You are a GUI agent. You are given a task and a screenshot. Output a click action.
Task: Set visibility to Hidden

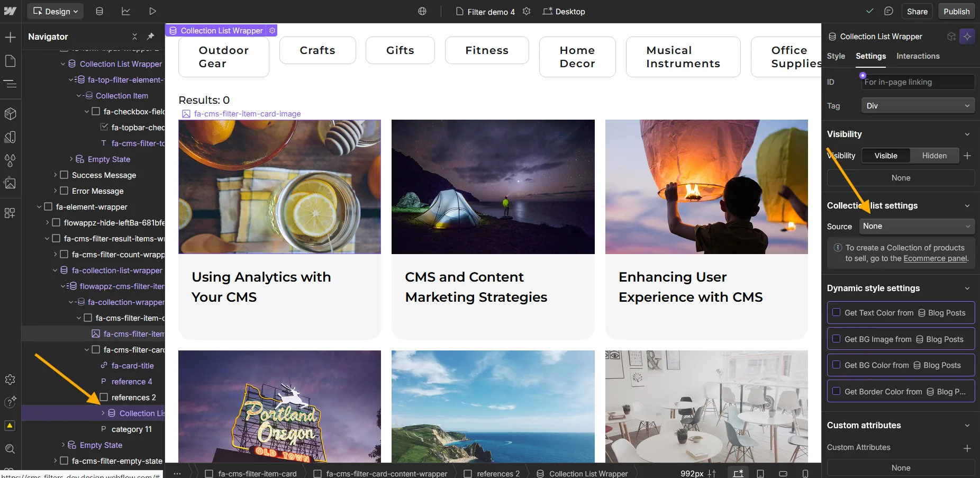(x=934, y=156)
